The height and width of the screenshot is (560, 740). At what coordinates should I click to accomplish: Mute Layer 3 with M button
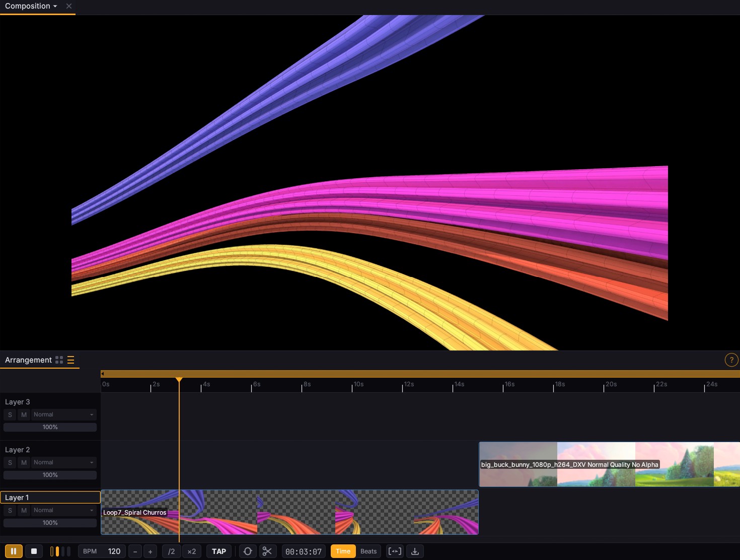(24, 414)
